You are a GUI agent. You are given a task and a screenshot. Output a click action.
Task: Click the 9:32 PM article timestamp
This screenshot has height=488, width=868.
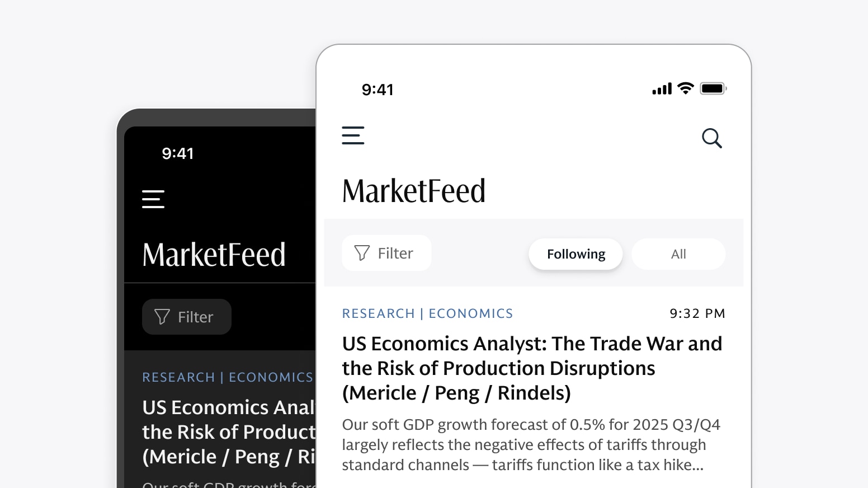click(x=697, y=313)
